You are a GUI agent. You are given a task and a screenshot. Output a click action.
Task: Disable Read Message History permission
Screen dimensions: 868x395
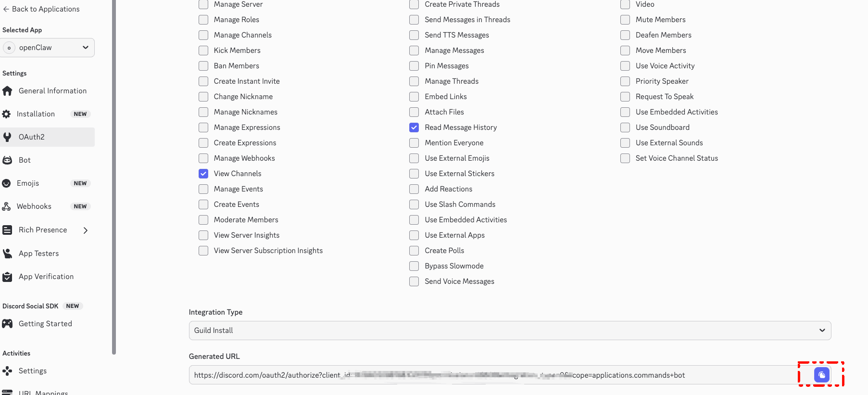point(414,127)
